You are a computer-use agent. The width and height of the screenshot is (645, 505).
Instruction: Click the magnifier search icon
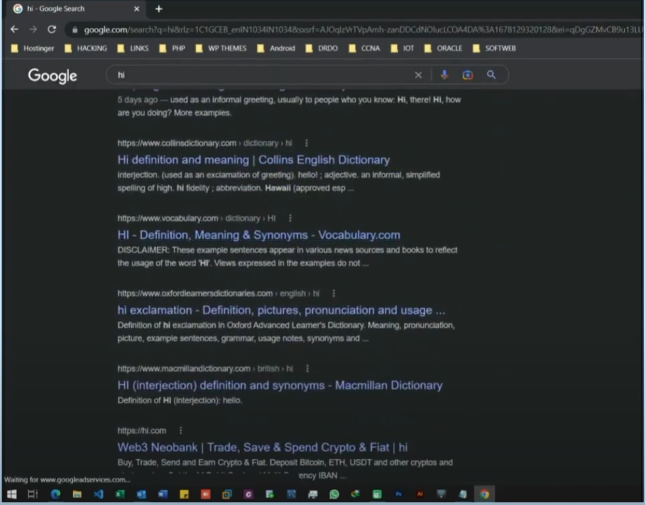point(491,75)
